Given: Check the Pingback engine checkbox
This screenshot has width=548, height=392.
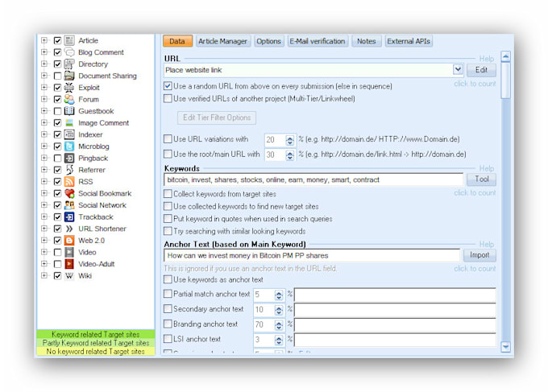Looking at the screenshot, I should [58, 158].
